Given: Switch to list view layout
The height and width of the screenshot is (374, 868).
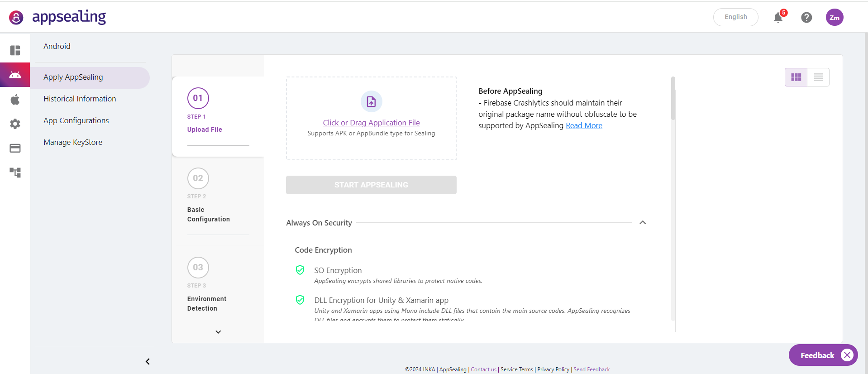Looking at the screenshot, I should click(x=818, y=77).
